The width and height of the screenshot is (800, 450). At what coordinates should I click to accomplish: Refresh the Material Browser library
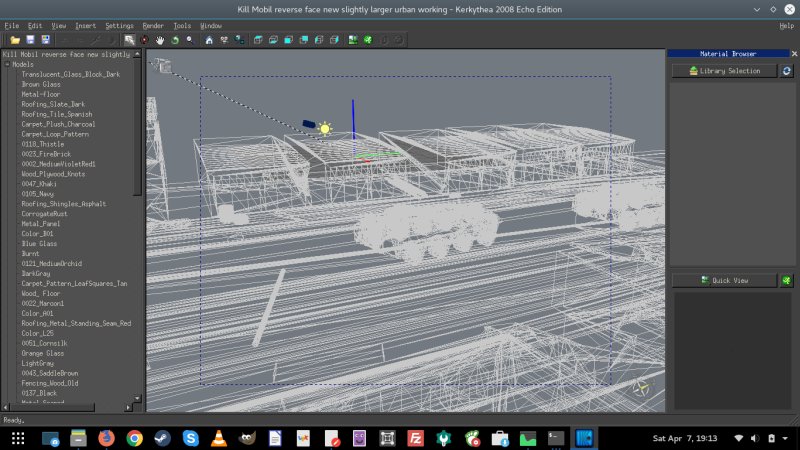coord(786,71)
